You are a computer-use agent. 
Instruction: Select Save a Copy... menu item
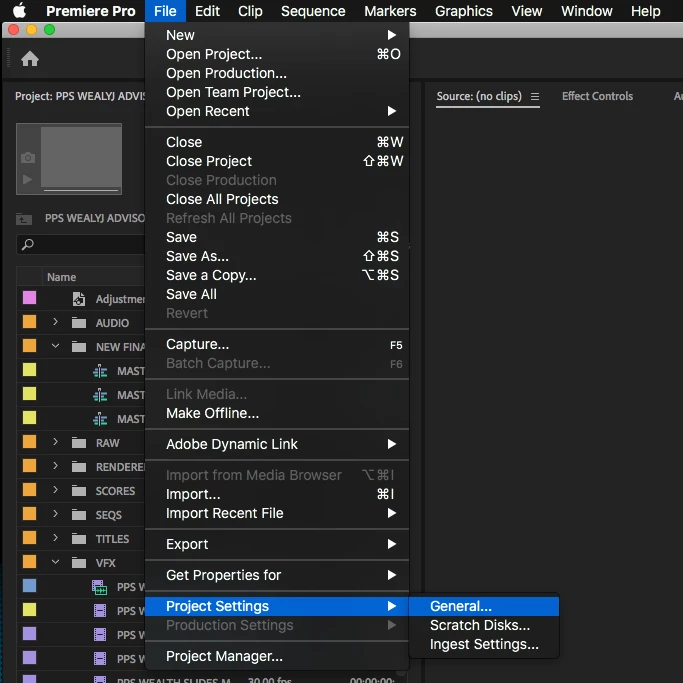coord(277,275)
